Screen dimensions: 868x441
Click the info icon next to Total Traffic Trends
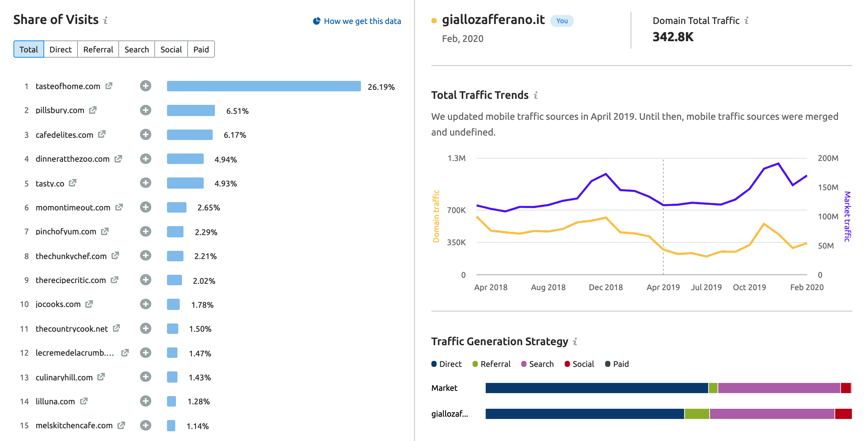coord(535,95)
